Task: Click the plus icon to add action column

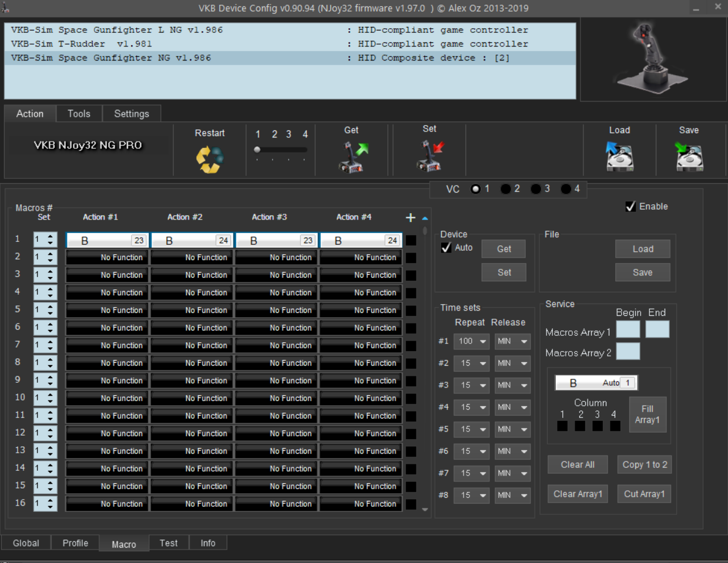Action: (410, 218)
